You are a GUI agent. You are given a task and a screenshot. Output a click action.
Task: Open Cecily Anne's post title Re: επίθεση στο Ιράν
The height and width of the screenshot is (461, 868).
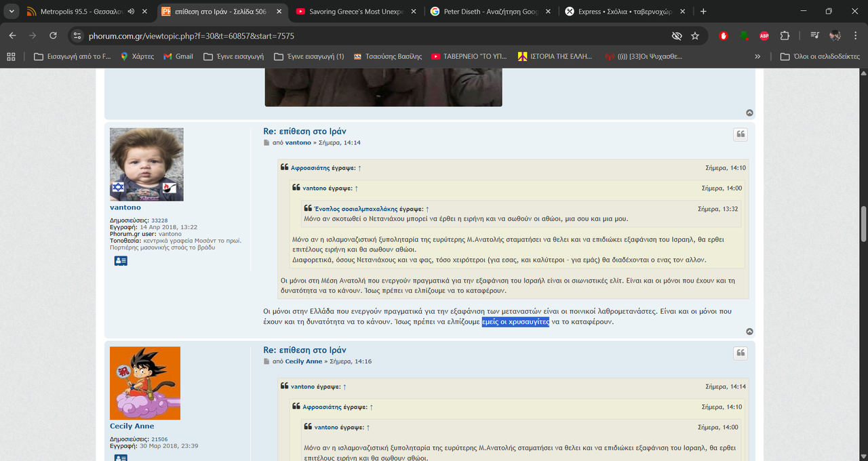click(x=304, y=350)
